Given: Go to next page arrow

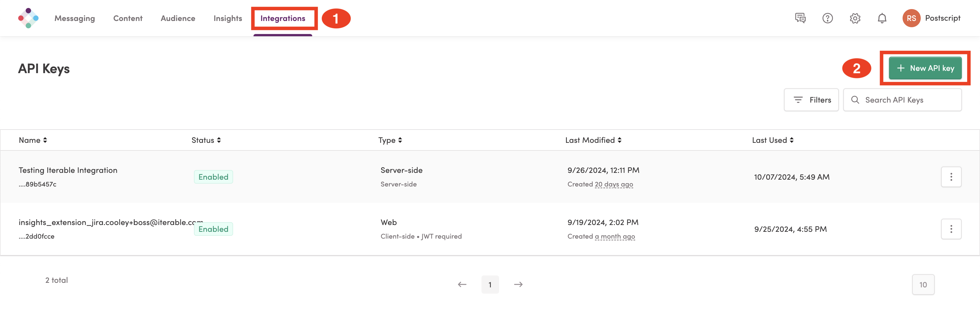Looking at the screenshot, I should pos(518,284).
